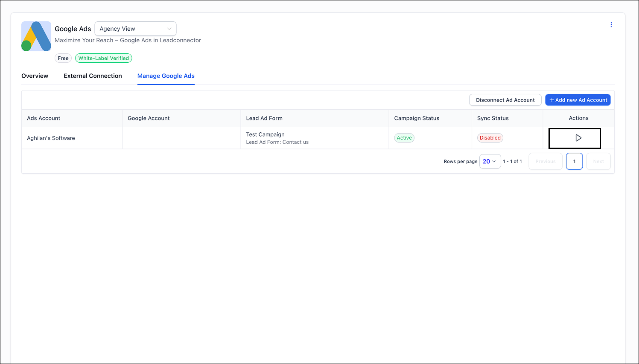Click the Actions column header
This screenshot has height=364, width=639.
pyautogui.click(x=578, y=118)
